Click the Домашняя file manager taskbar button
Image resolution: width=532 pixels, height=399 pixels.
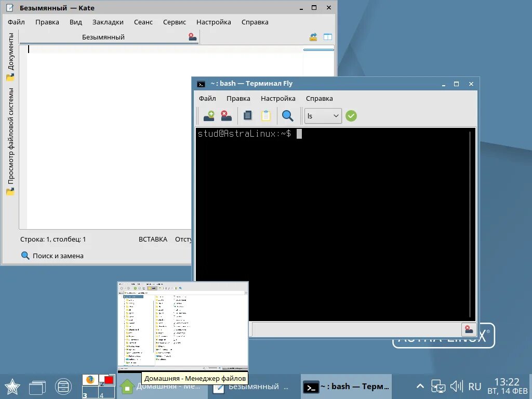tap(162, 387)
